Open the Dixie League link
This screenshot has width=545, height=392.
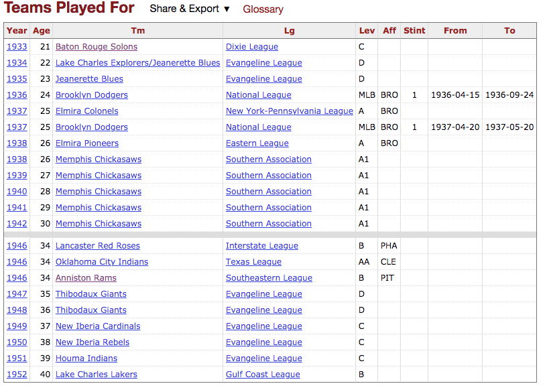coord(252,47)
